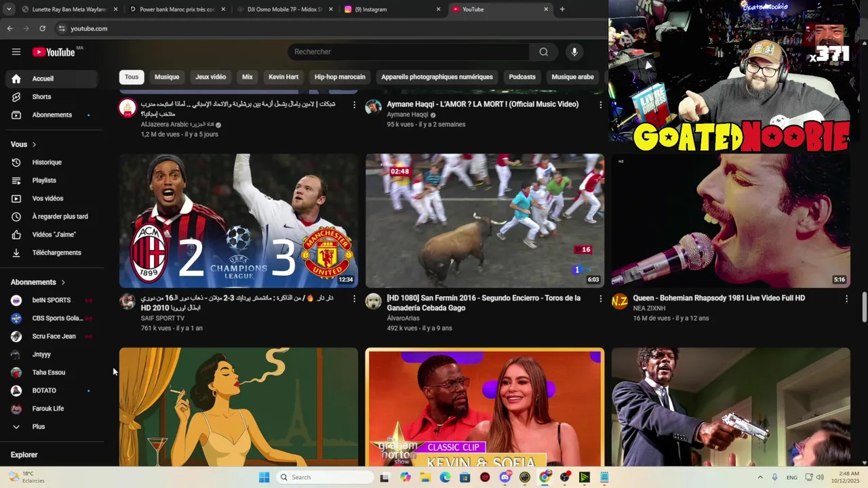The height and width of the screenshot is (488, 868).
Task: Open options menu for Queen Bohemian Rhapsody video
Action: click(846, 298)
